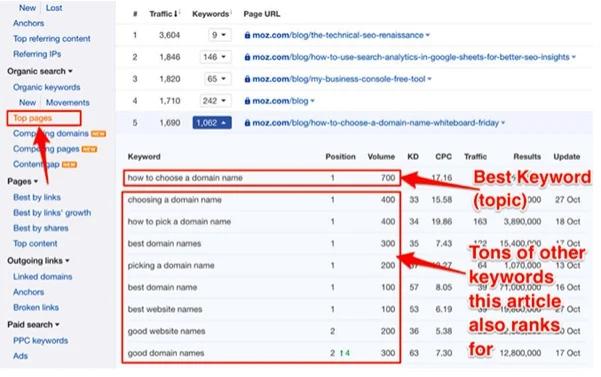601x377 pixels.
Task: Open Content gap report
Action: (36, 164)
